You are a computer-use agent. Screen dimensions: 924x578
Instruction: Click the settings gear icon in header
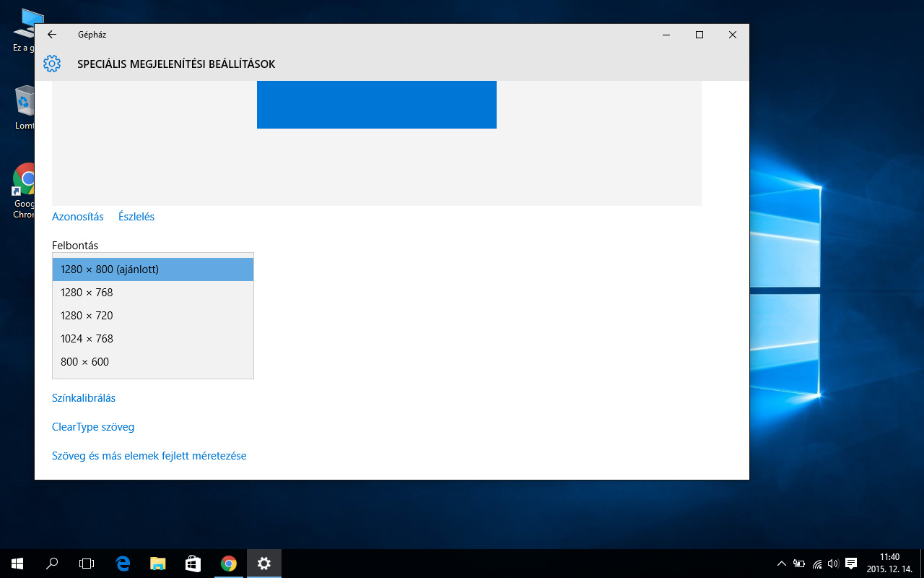pos(51,64)
